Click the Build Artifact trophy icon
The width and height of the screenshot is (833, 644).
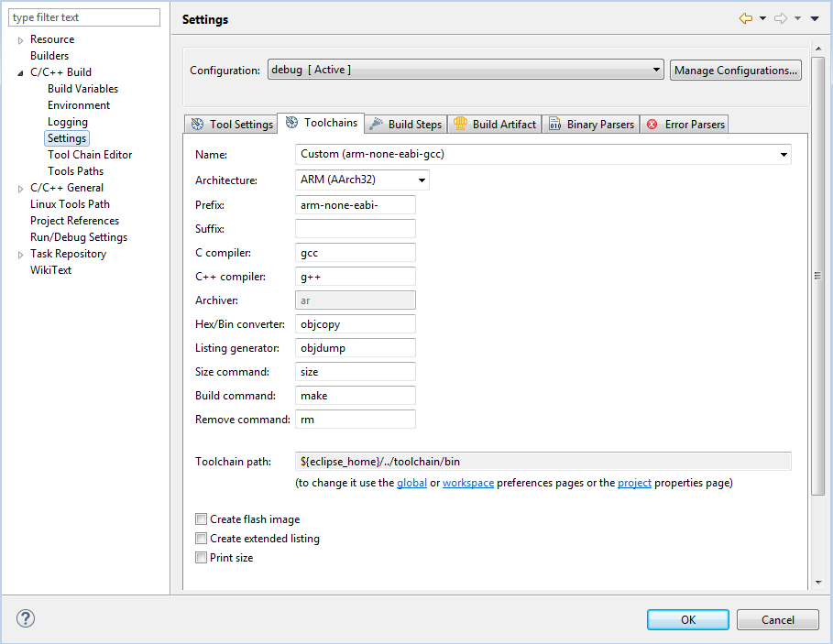click(460, 125)
